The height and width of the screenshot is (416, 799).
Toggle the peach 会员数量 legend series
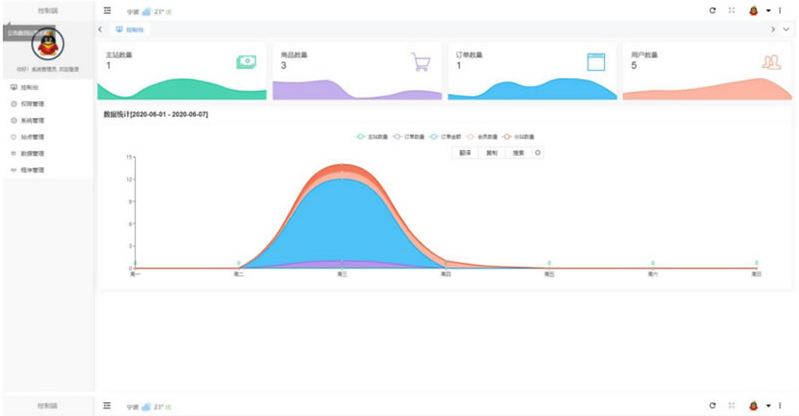482,137
